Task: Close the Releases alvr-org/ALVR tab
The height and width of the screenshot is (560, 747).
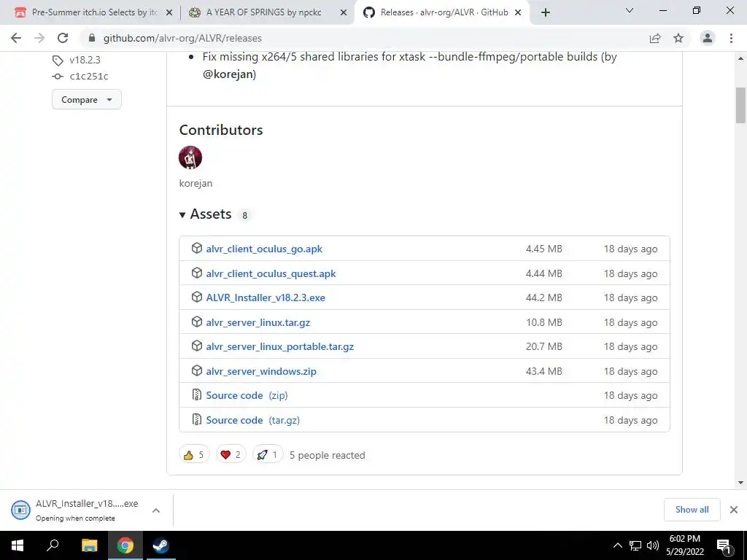Action: click(x=518, y=13)
